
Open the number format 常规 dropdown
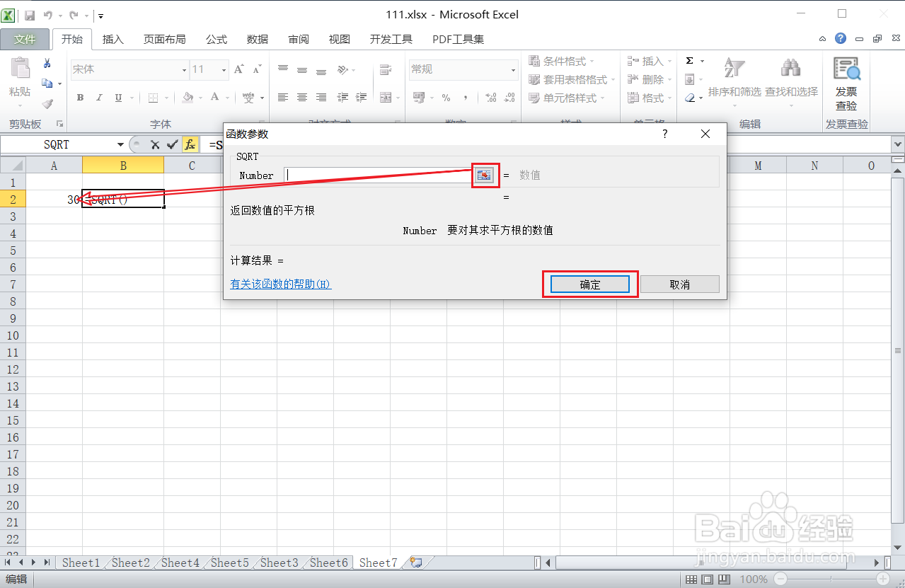514,69
